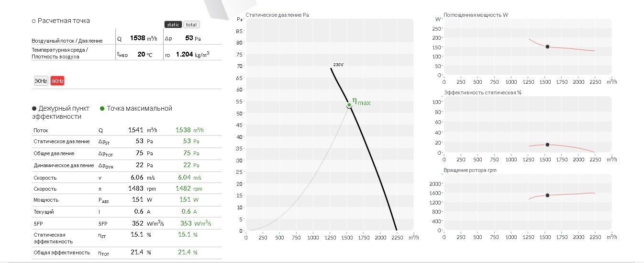This screenshot has height=263, width=644.
Task: Click the black dot on absorbed power chart
Action: (x=547, y=46)
